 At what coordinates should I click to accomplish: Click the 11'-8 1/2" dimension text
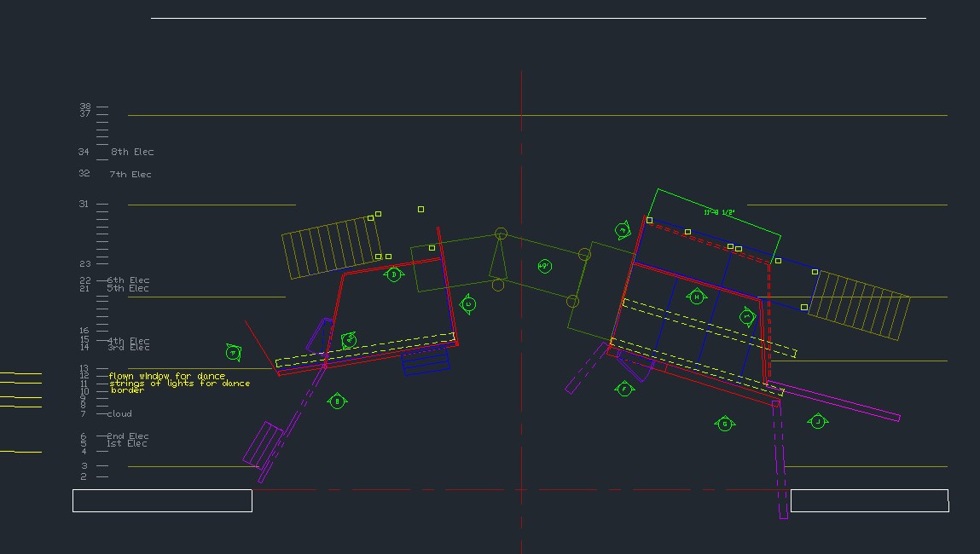(x=719, y=212)
